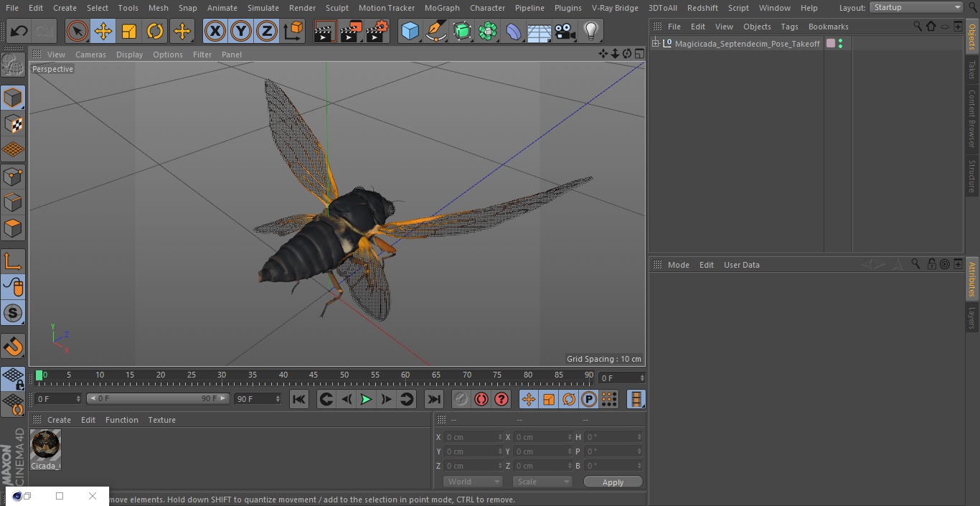Toggle autokeying button
Image resolution: width=980 pixels, height=506 pixels.
(481, 399)
